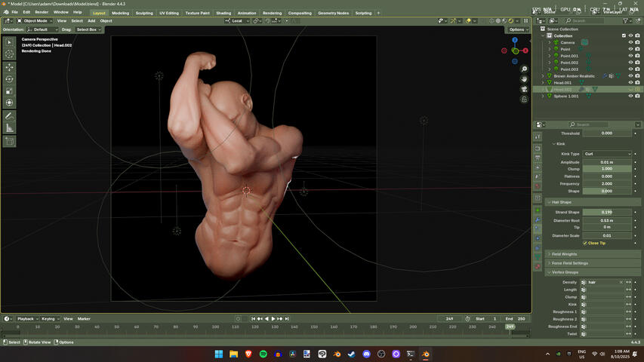Select the Transform tool
644x362 pixels.
[9, 103]
